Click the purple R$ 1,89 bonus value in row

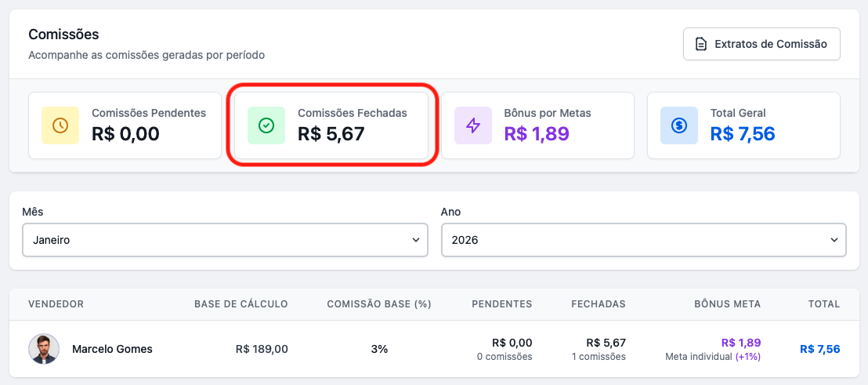pyautogui.click(x=740, y=343)
